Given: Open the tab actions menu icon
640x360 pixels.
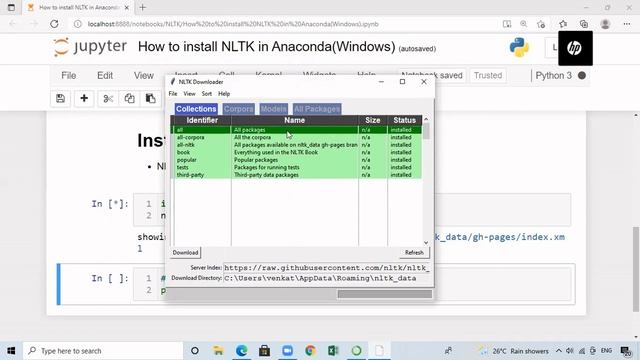Looking at the screenshot, I should (x=11, y=7).
